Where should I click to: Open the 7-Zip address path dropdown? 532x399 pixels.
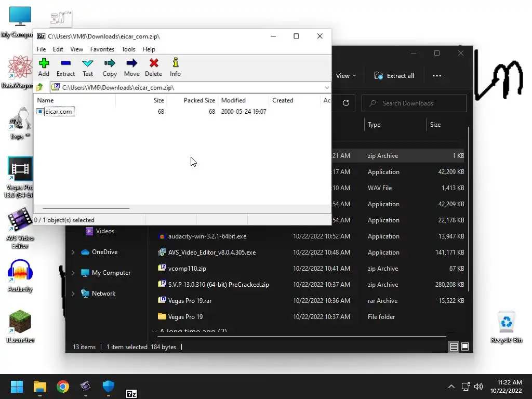[327, 87]
